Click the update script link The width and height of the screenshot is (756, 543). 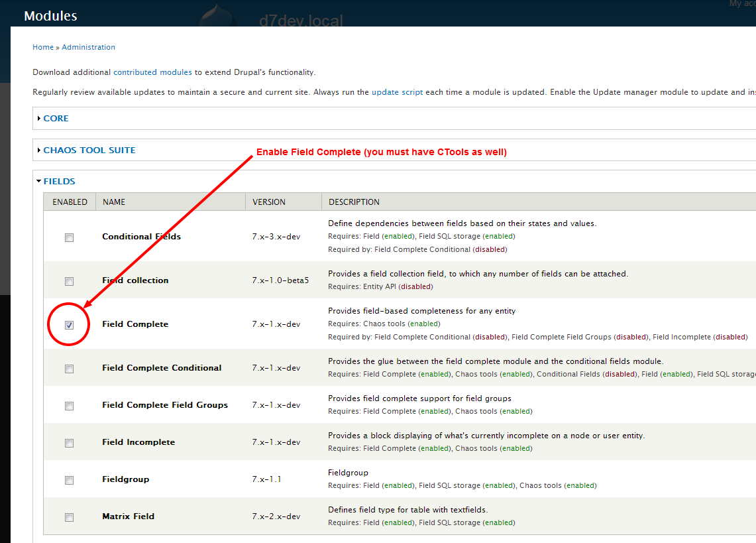(397, 93)
